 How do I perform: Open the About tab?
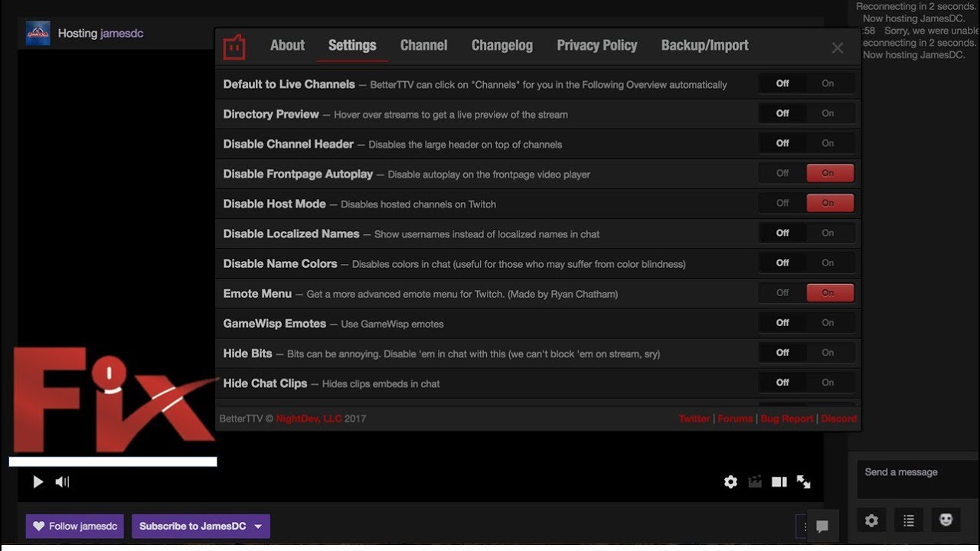287,45
